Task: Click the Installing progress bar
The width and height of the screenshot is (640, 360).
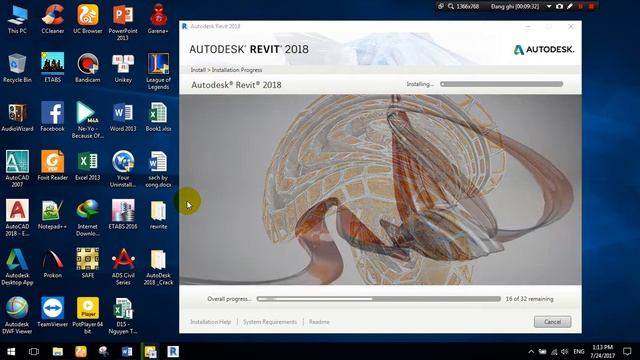Action: tap(502, 84)
